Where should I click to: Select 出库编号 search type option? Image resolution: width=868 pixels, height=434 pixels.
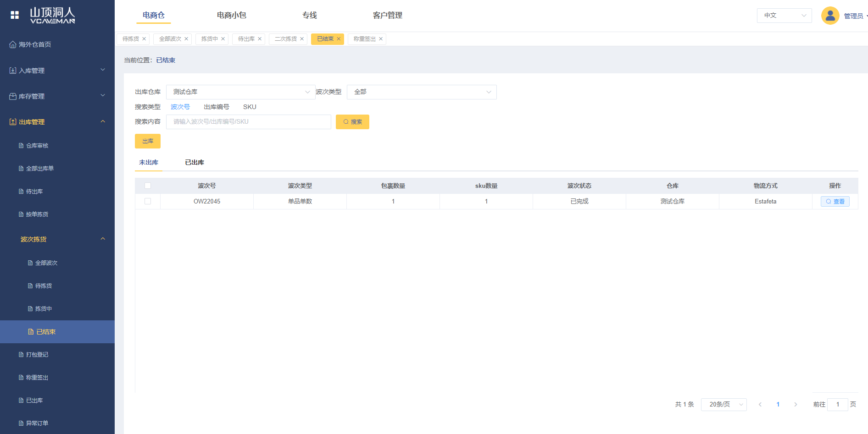217,107
